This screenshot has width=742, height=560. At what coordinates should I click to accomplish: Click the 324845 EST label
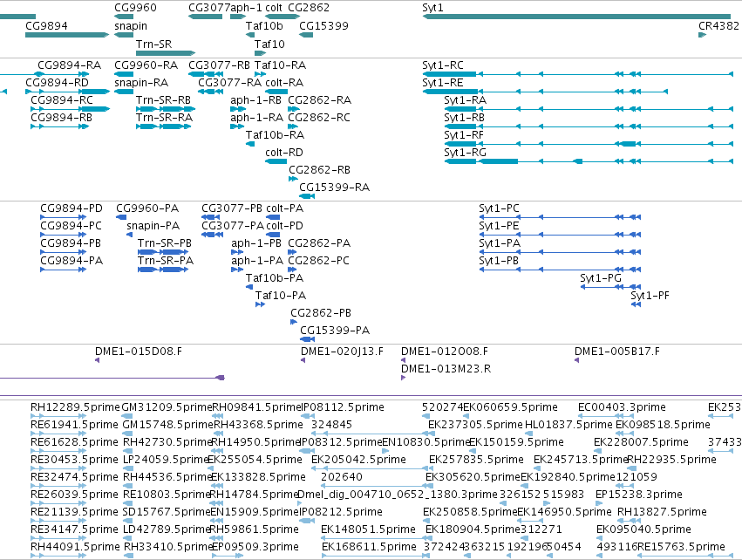point(331,424)
